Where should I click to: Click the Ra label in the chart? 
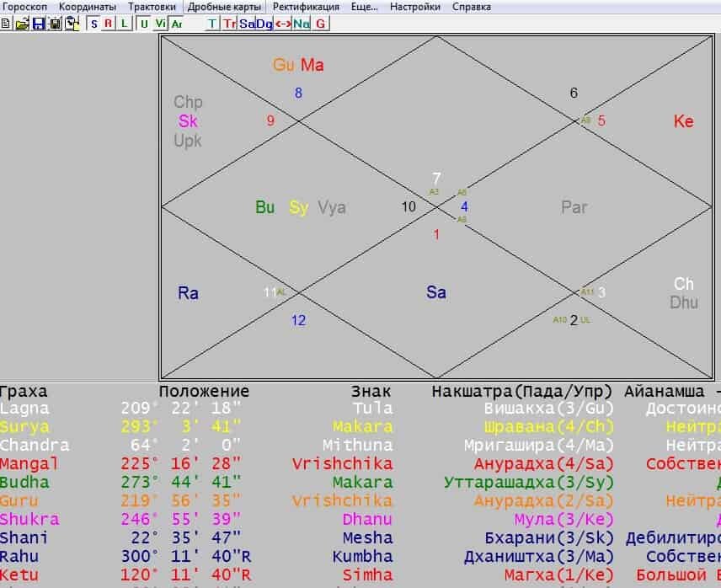tap(188, 293)
